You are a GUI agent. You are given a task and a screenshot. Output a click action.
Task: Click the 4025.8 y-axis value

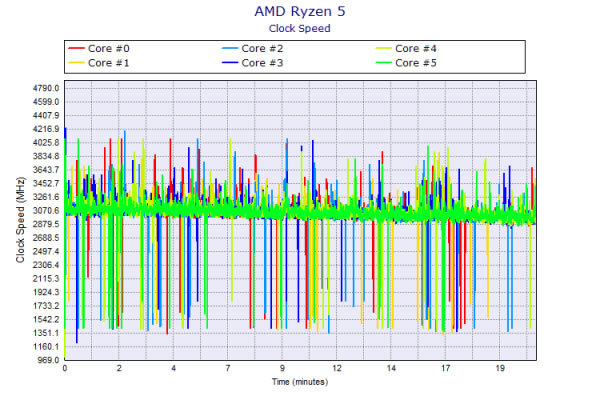46,143
